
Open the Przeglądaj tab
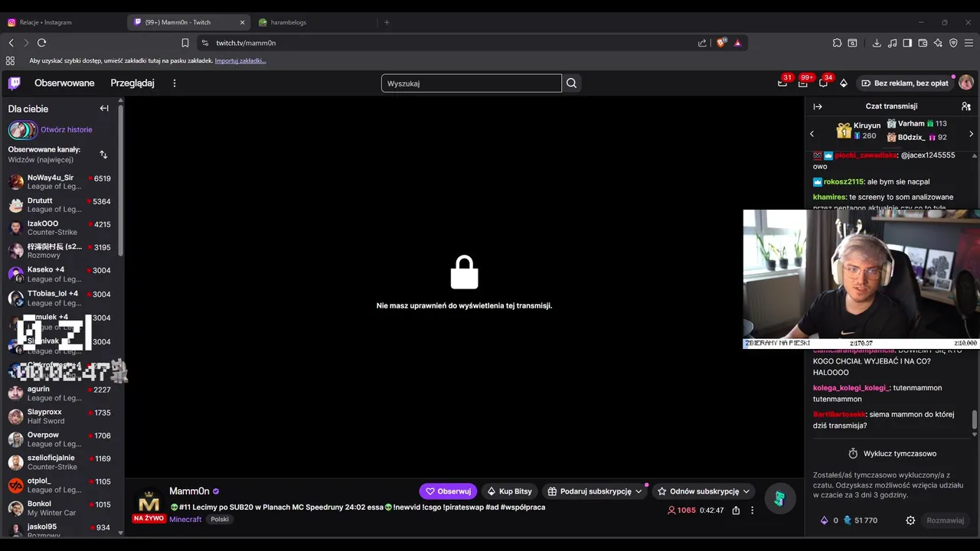click(x=132, y=83)
